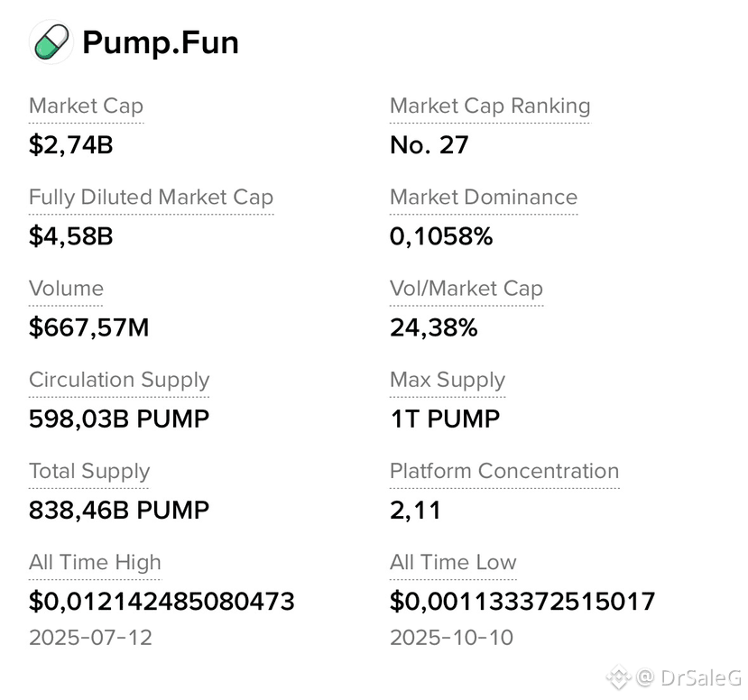Click the Binance watermark logo icon

click(619, 677)
